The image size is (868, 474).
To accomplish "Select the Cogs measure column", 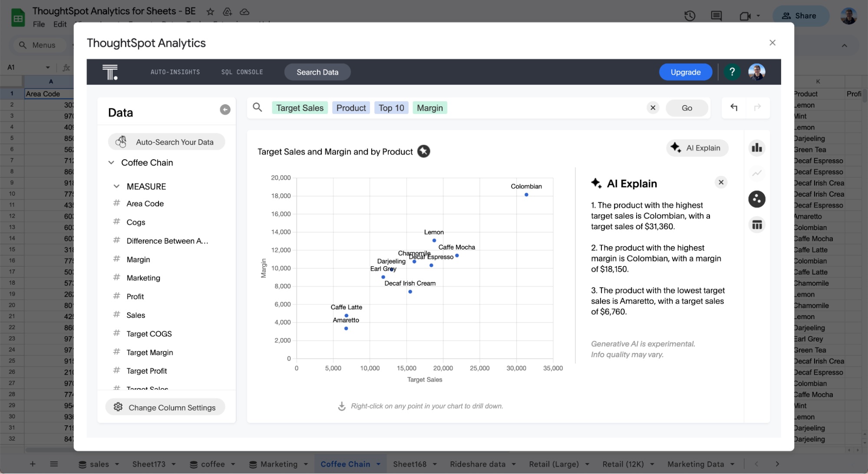I will click(x=135, y=222).
